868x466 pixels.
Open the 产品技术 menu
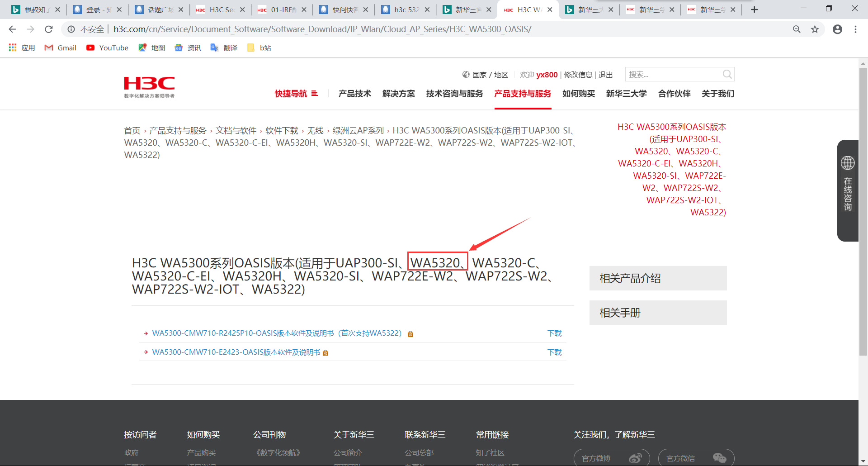coord(355,94)
